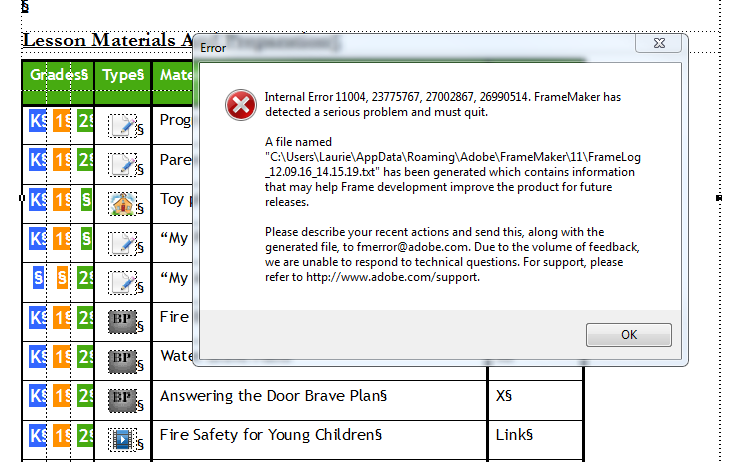Click the fmerror@adobe.com address text
This screenshot has width=739, height=462.
412,247
